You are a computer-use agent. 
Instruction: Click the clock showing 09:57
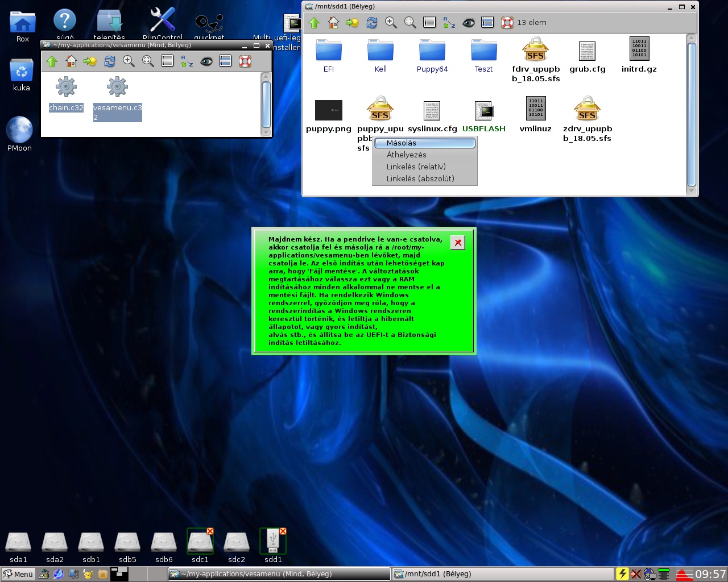click(710, 574)
